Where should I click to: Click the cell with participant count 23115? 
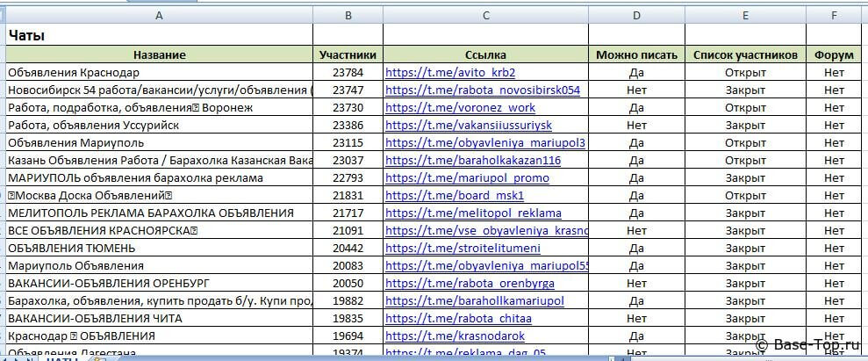(x=348, y=142)
